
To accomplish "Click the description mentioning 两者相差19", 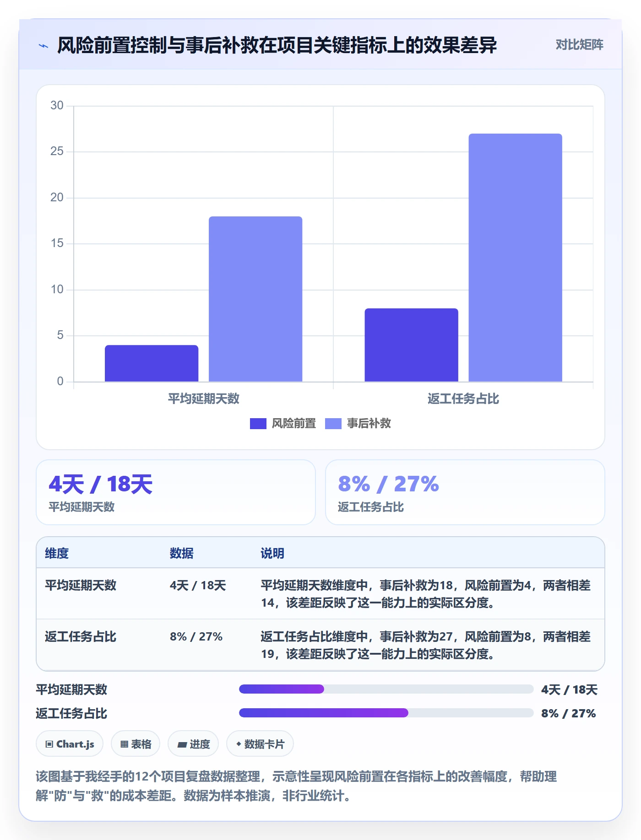I will pos(426,645).
